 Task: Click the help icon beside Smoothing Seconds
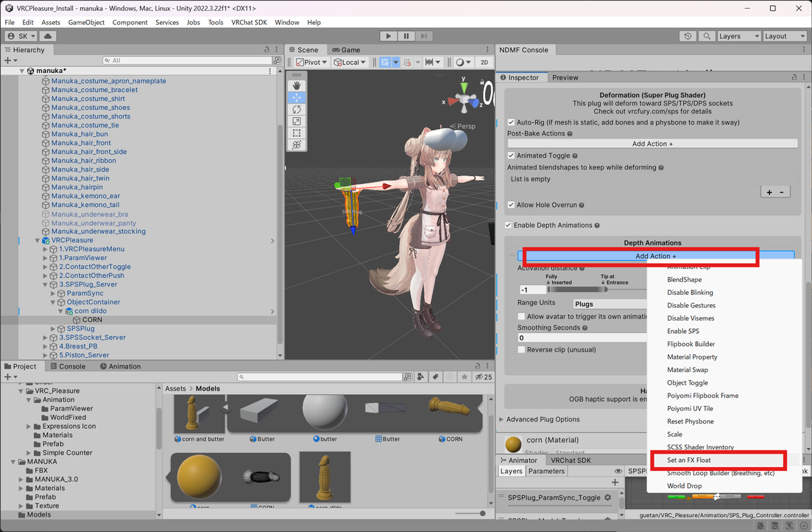[x=585, y=328]
